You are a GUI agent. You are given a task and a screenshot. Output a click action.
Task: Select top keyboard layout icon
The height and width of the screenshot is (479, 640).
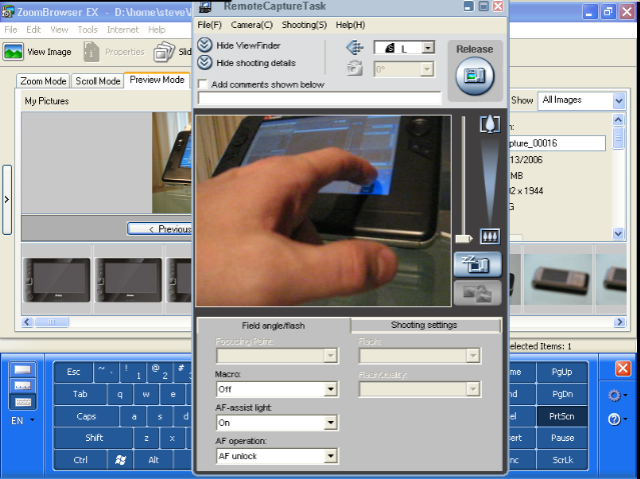point(23,370)
